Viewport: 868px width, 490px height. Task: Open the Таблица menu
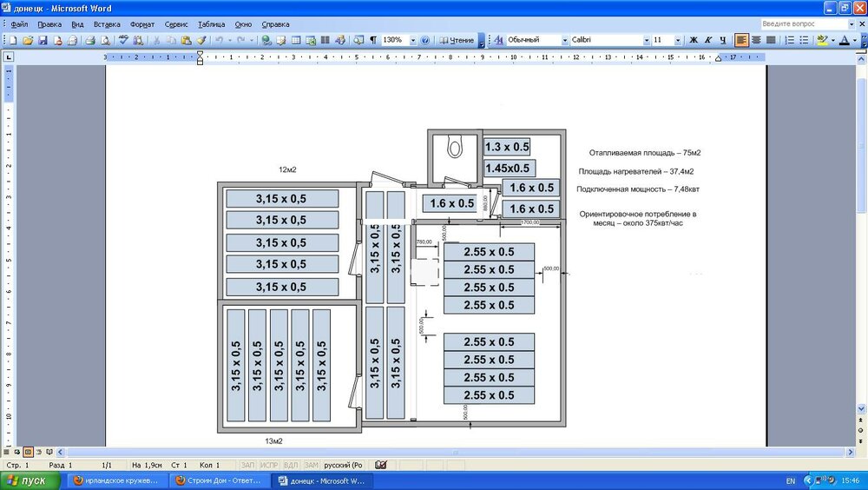pyautogui.click(x=211, y=24)
